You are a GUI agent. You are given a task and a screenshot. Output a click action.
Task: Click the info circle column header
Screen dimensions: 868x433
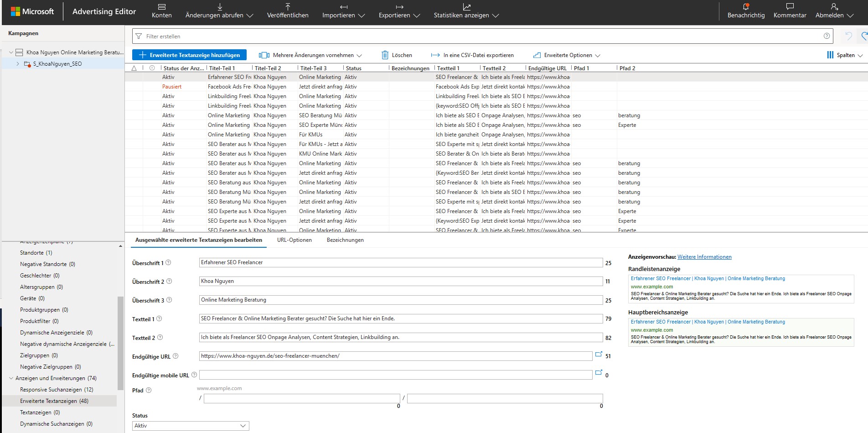tap(152, 68)
